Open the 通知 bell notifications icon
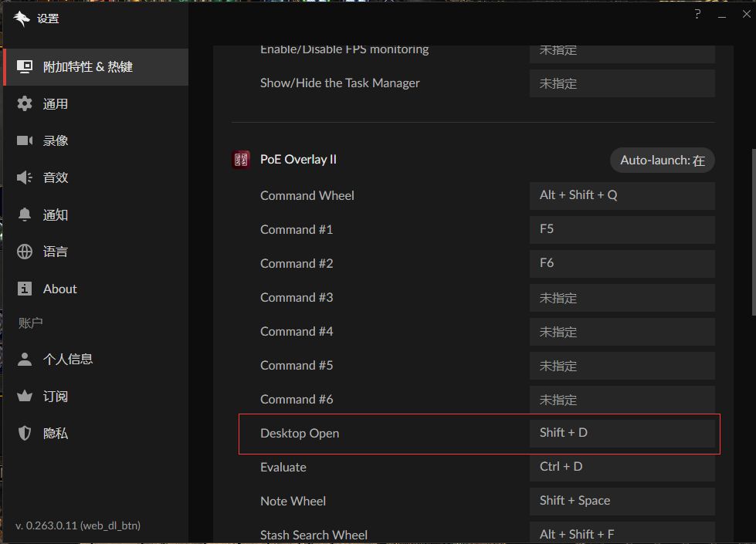 pyautogui.click(x=23, y=215)
